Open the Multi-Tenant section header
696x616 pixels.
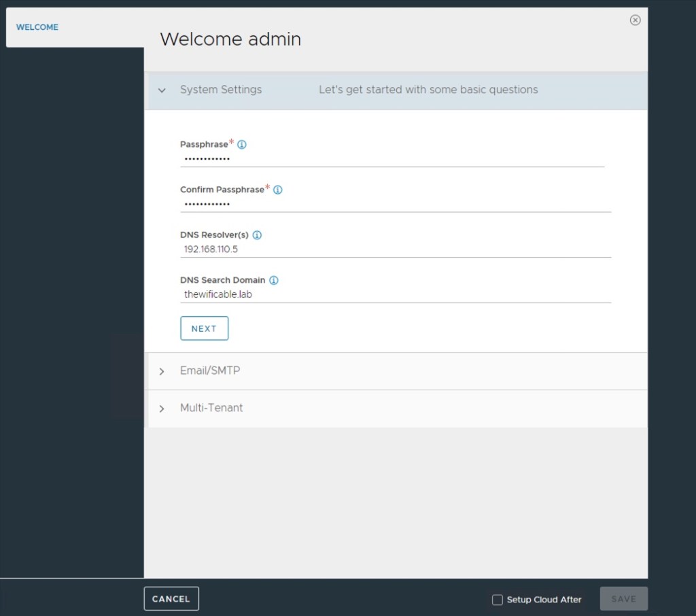(x=211, y=408)
